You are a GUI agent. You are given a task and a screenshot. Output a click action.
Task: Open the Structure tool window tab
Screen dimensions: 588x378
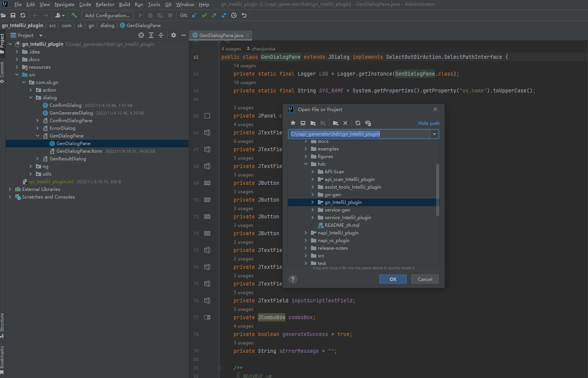2,325
